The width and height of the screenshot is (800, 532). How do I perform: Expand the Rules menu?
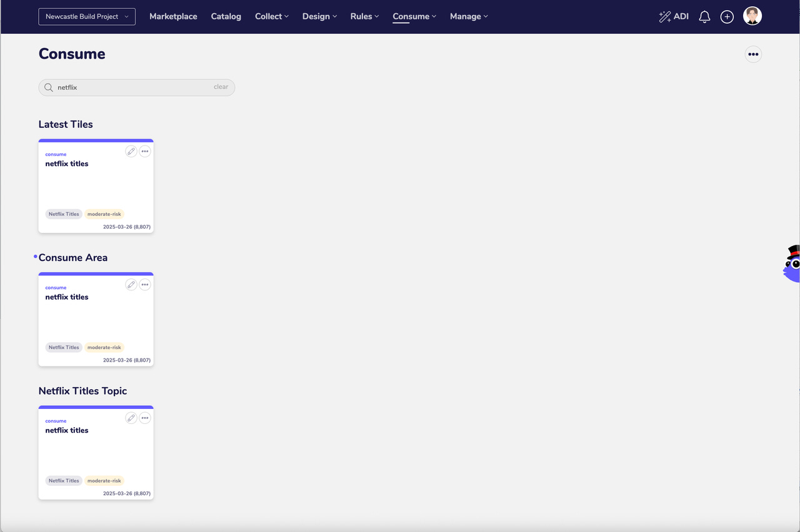[x=364, y=16]
